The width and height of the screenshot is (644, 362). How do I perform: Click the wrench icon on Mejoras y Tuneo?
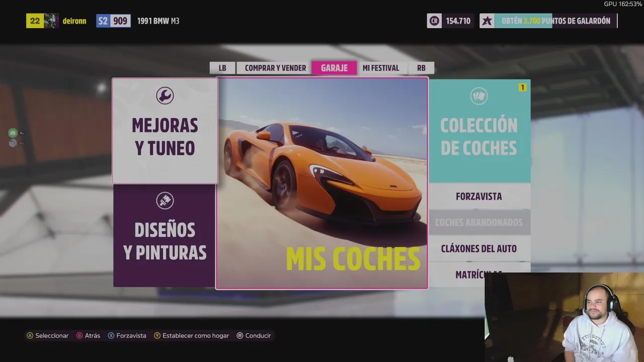point(165,96)
